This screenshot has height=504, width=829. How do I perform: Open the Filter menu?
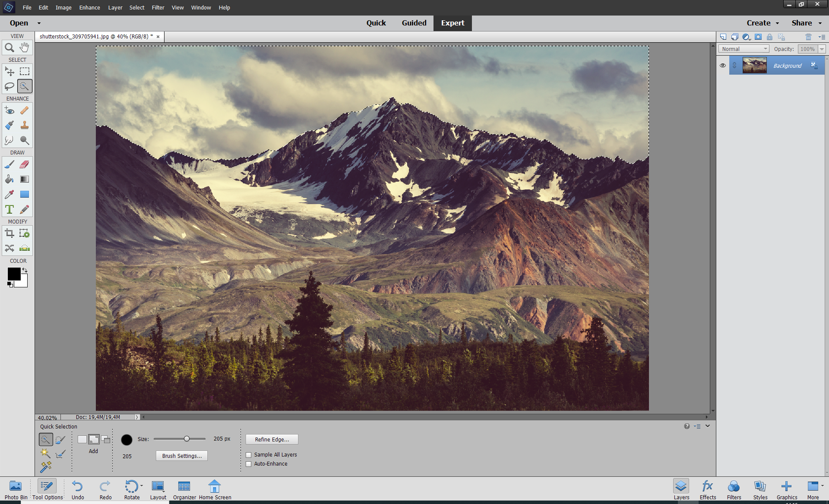pyautogui.click(x=158, y=7)
